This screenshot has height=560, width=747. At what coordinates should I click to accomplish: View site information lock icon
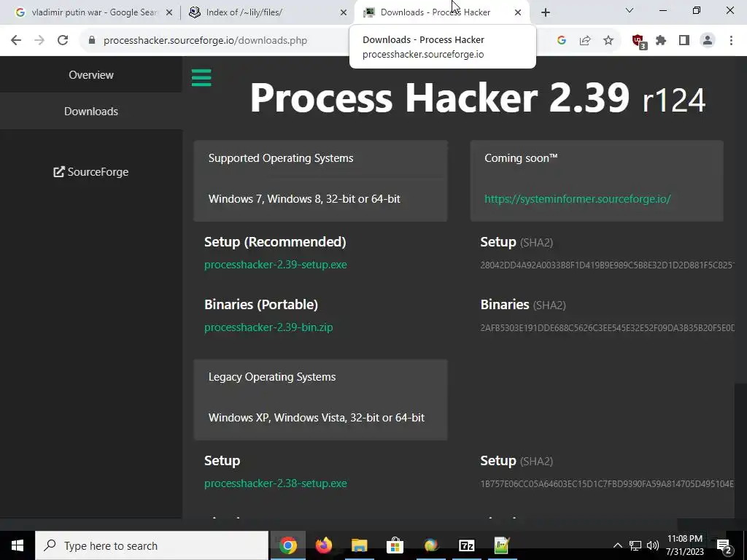(92, 41)
